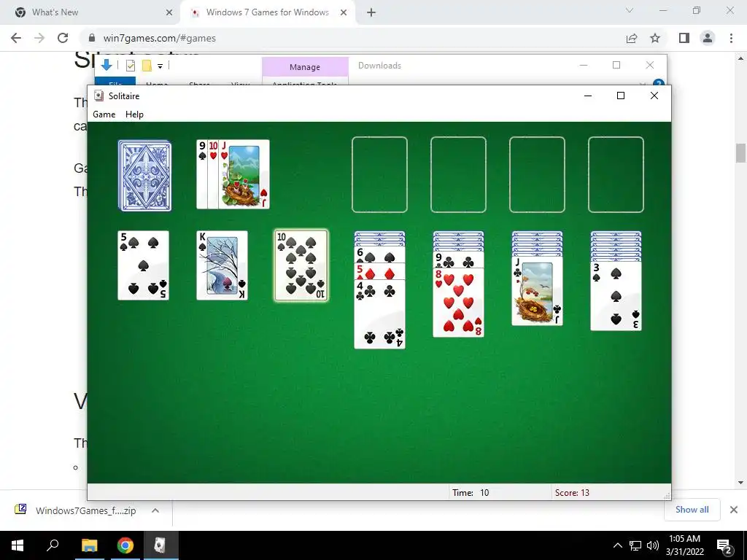Open File Explorer from taskbar

89,545
